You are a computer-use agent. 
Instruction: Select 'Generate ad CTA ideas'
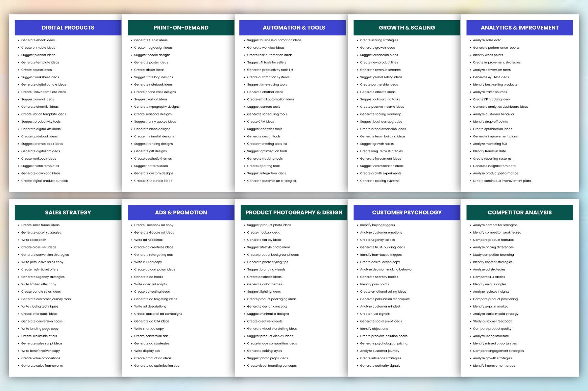(152, 321)
